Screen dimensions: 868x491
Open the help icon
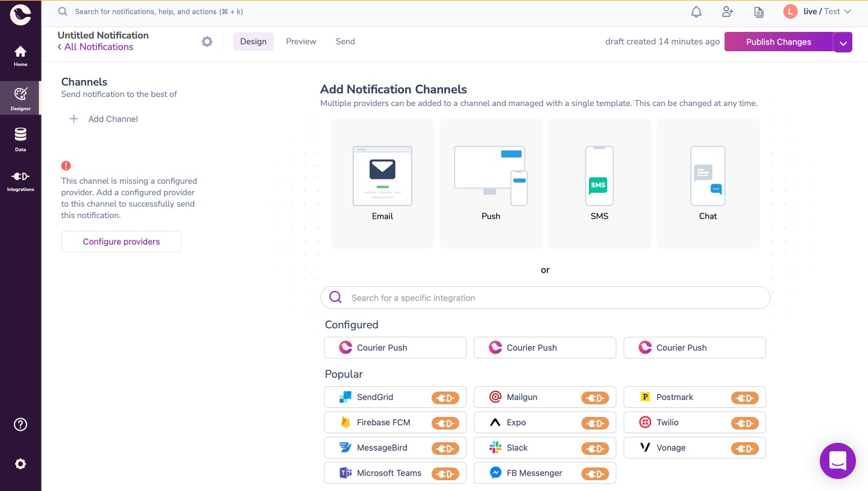point(20,424)
